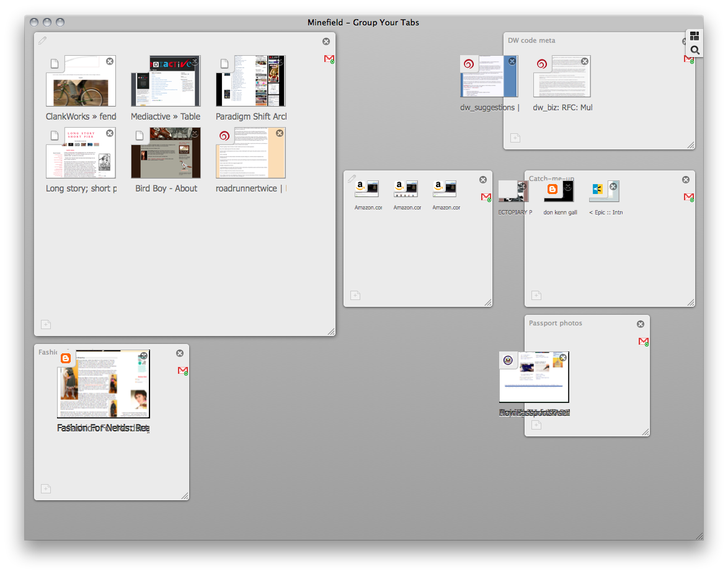Switch to the don kenn gall tab
728x574 pixels.
(x=559, y=192)
